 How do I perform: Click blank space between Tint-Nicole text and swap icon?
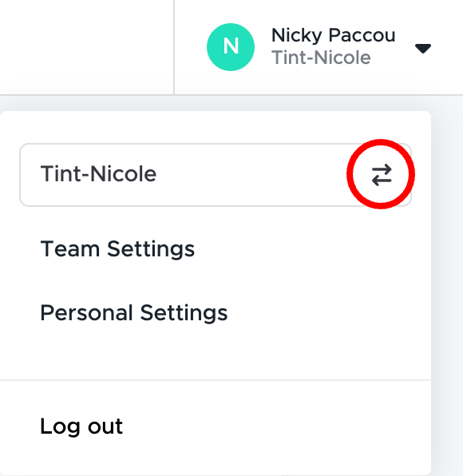(x=261, y=175)
